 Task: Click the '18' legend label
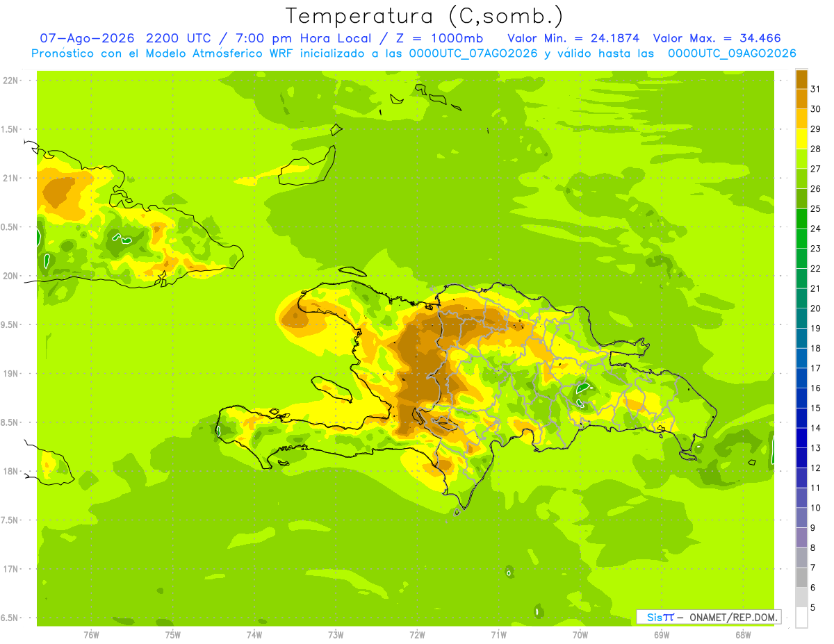[x=815, y=348]
